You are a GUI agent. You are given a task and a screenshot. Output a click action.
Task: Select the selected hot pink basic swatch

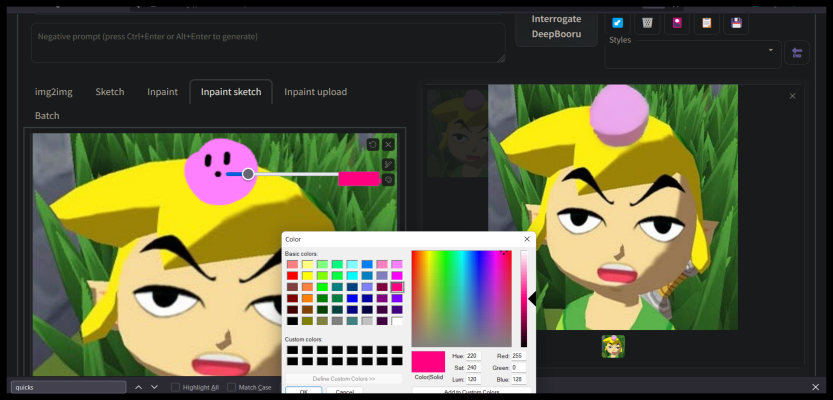point(397,287)
